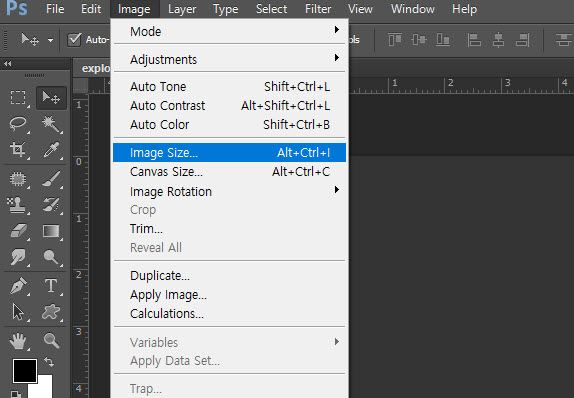Open the Filter menu

318,9
